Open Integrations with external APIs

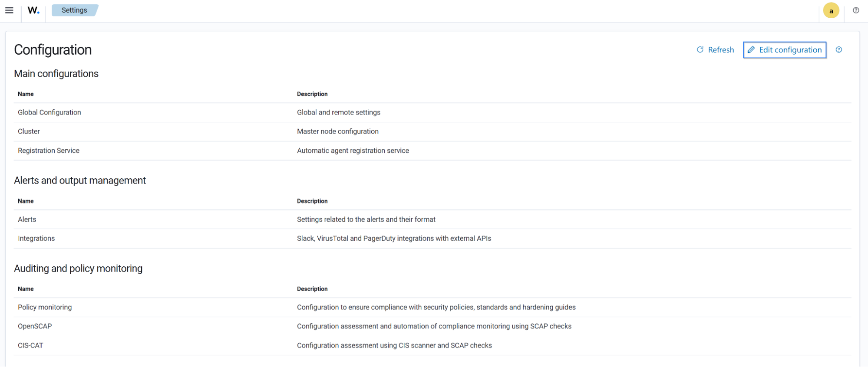(x=36, y=238)
